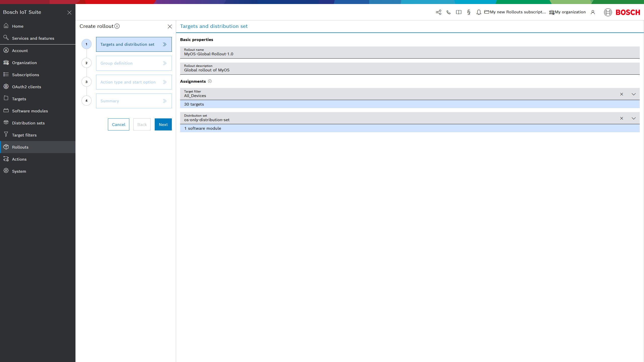Viewport: 644px width, 362px height.
Task: Select Action type and start option step
Action: pyautogui.click(x=134, y=82)
